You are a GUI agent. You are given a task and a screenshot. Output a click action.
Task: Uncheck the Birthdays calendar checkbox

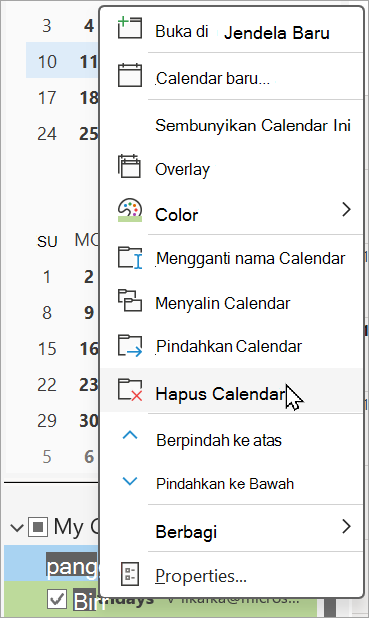click(x=57, y=599)
